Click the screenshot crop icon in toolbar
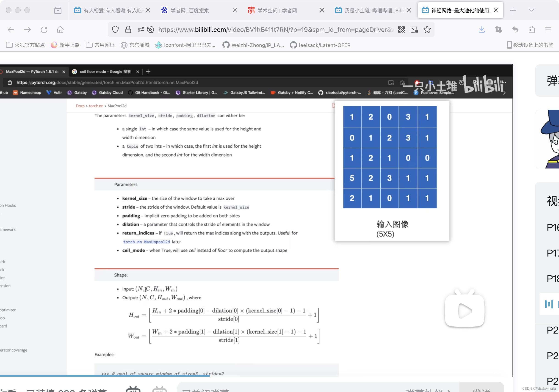The width and height of the screenshot is (559, 392). click(x=498, y=30)
